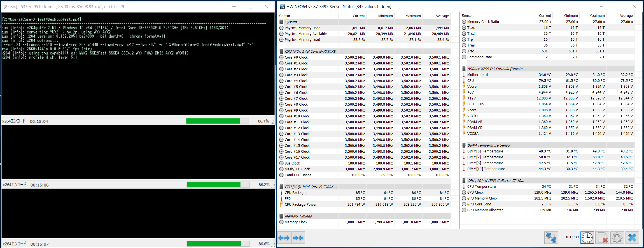Click the CPU Package Power lightning icon

click(281, 204)
